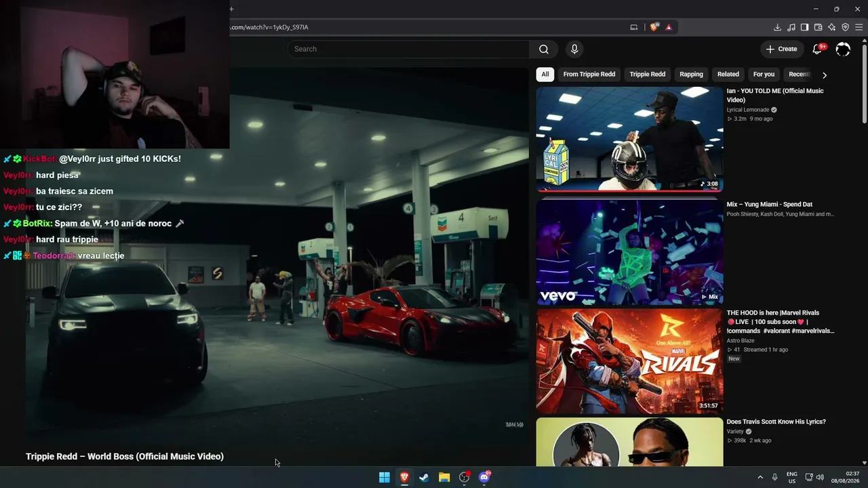The image size is (868, 488).
Task: Select the All filter chip
Action: 545,74
